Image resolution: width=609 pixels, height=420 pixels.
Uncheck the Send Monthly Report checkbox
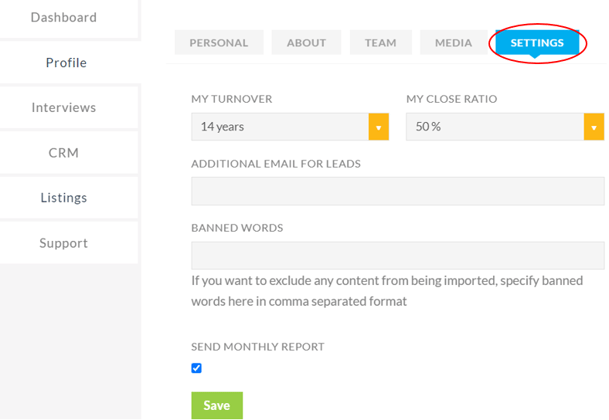pos(197,368)
